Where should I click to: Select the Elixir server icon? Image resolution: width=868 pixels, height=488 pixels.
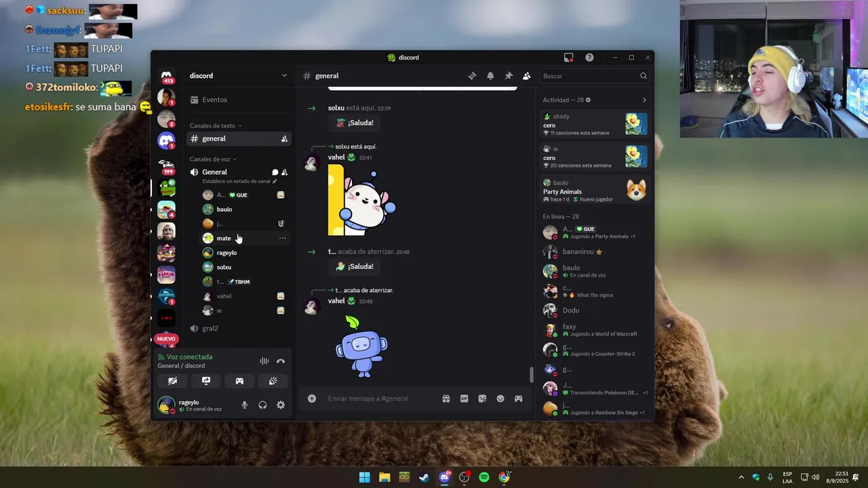click(x=166, y=274)
